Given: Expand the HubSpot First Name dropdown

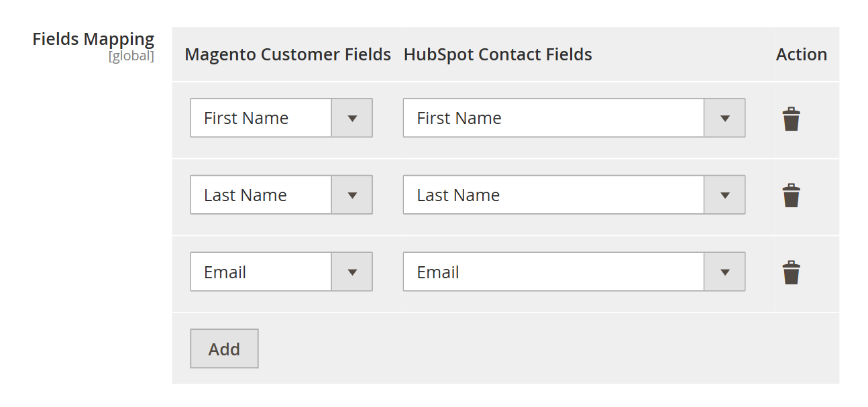Looking at the screenshot, I should 574,118.
